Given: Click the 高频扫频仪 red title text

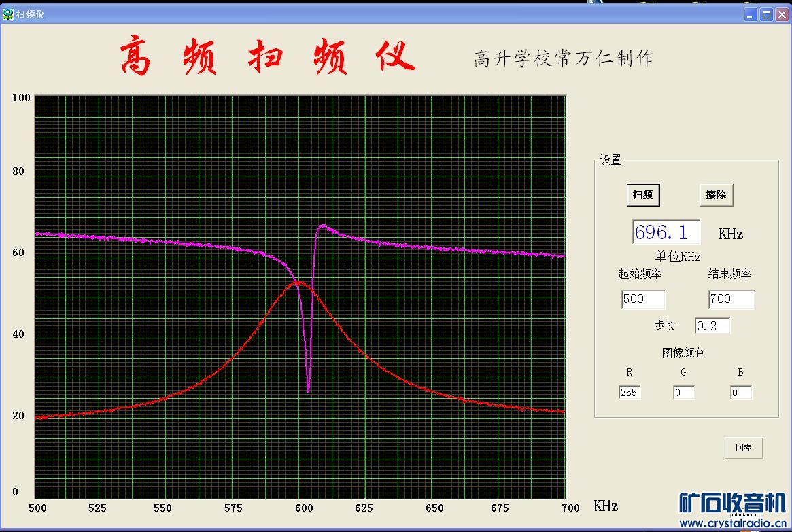Looking at the screenshot, I should coord(268,56).
